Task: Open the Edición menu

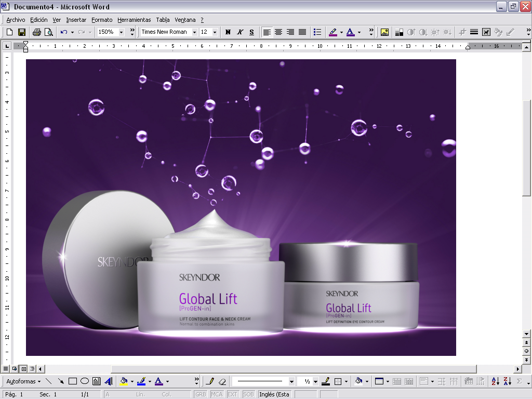Action: [38, 20]
